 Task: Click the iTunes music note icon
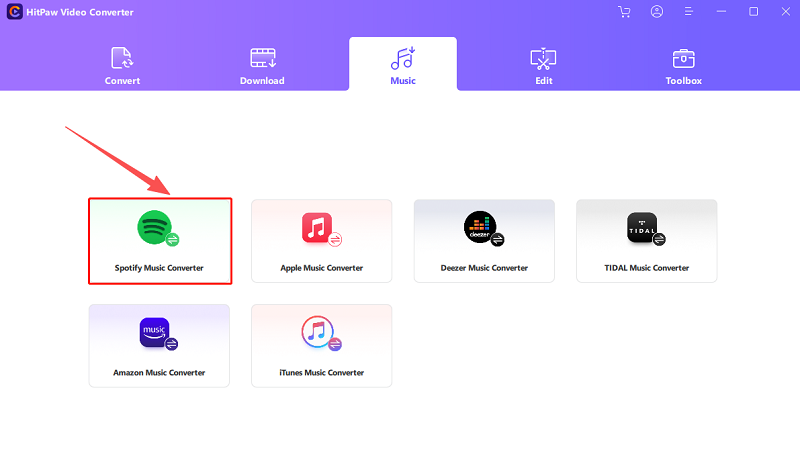coord(317,331)
